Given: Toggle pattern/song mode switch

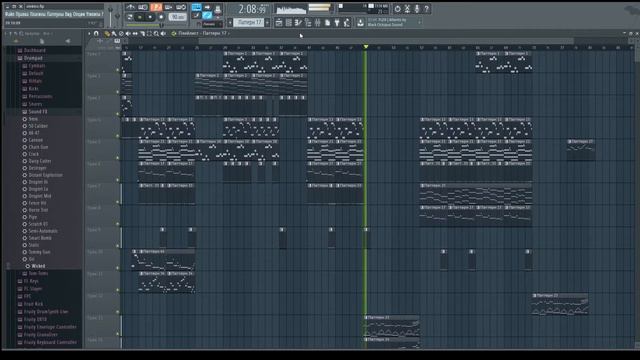Looking at the screenshot, I should click(130, 17).
